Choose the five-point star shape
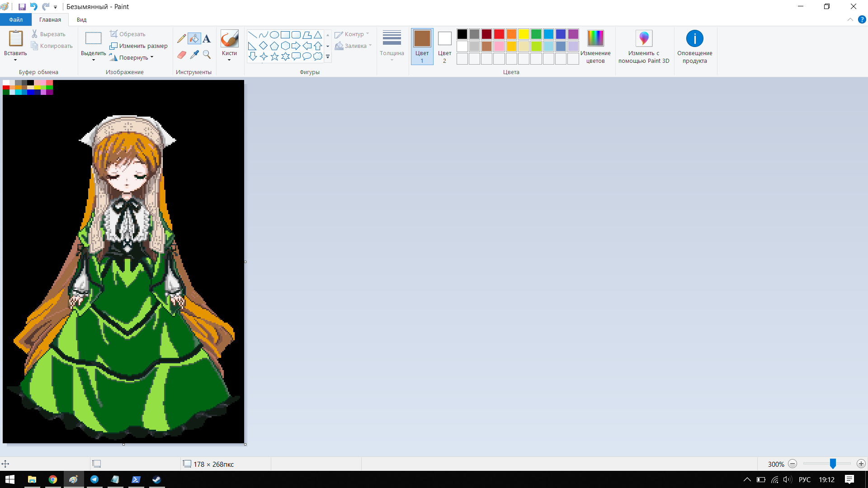 pyautogui.click(x=274, y=56)
